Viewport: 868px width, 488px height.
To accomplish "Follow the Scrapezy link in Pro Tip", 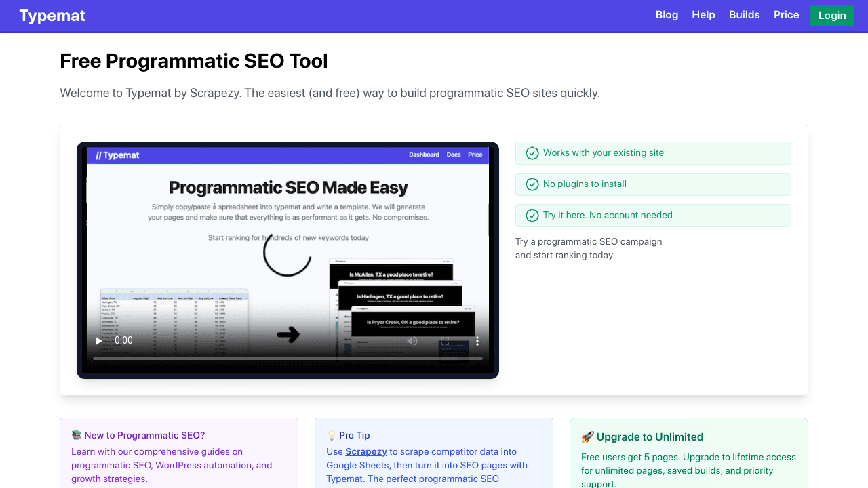I will (366, 451).
